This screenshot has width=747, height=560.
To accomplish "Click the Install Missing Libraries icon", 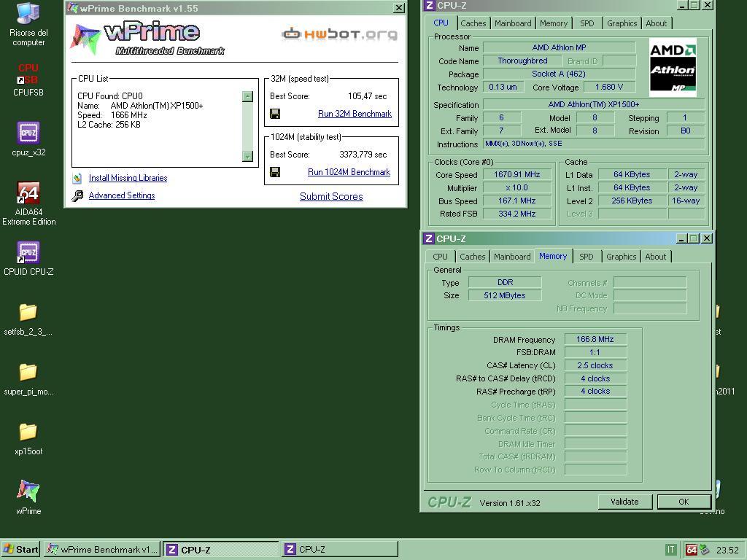I will (x=77, y=178).
